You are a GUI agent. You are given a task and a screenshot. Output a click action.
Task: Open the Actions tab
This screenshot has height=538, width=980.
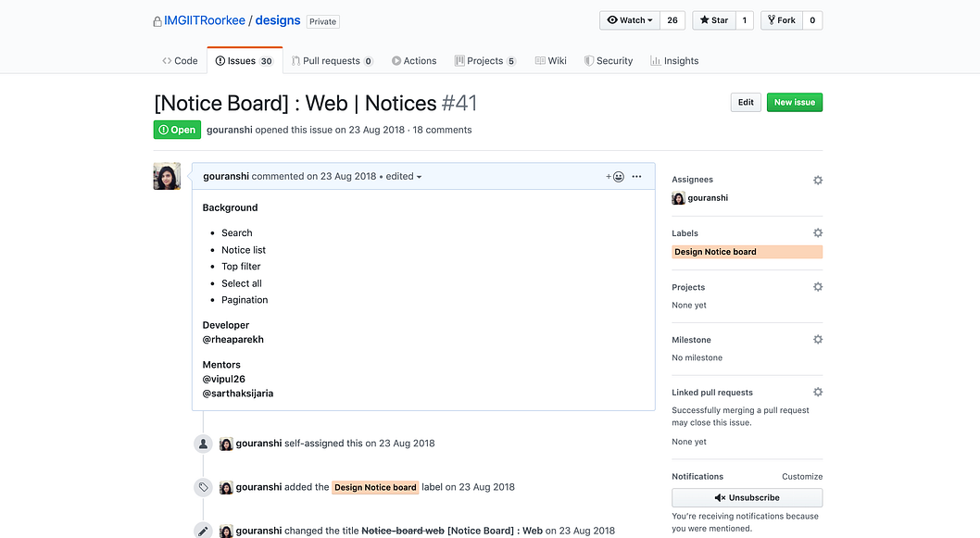coord(414,60)
